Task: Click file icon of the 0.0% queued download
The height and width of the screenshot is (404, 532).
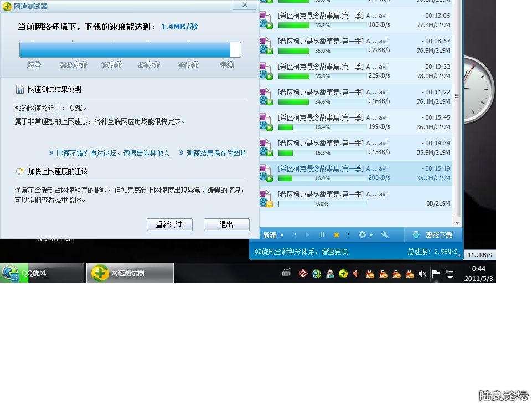Action: (x=266, y=198)
